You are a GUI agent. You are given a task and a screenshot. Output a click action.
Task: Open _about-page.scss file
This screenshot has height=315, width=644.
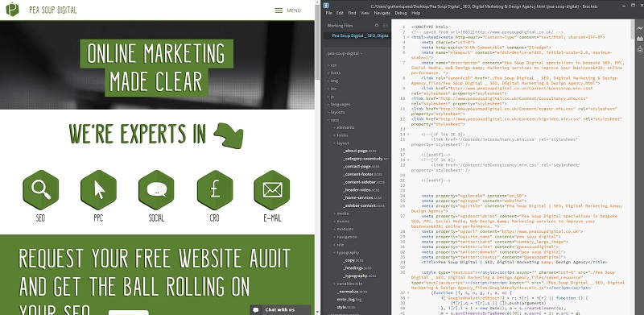(359, 151)
